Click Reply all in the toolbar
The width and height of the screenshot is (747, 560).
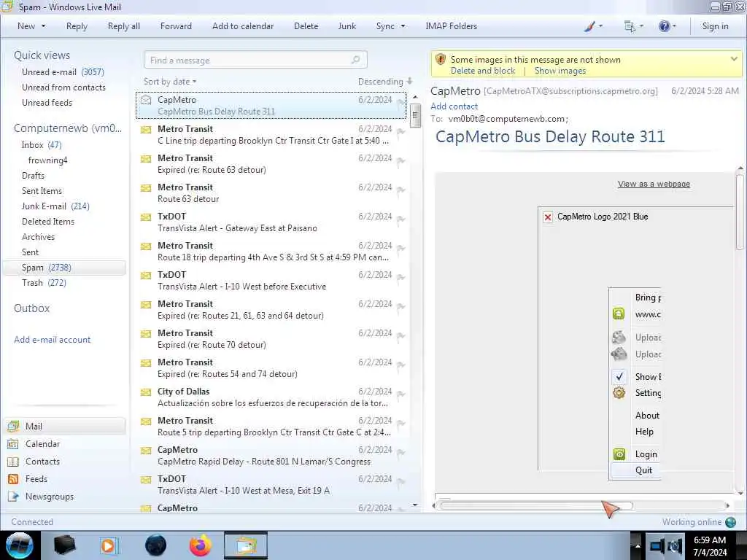(124, 27)
